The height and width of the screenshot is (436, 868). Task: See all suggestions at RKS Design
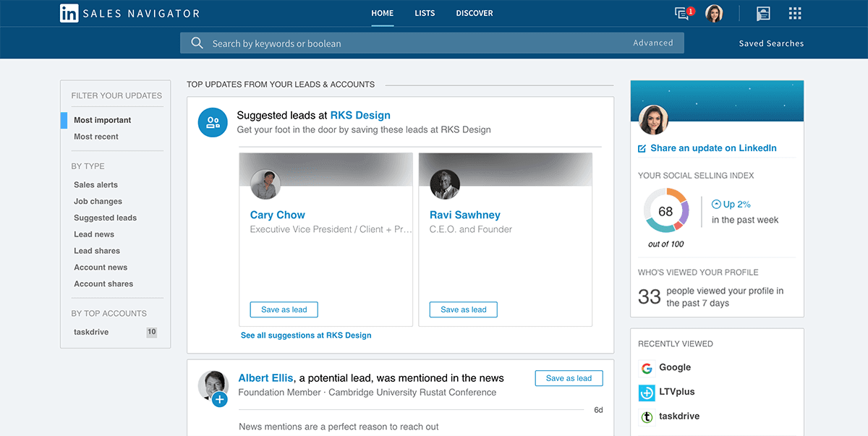(x=306, y=335)
